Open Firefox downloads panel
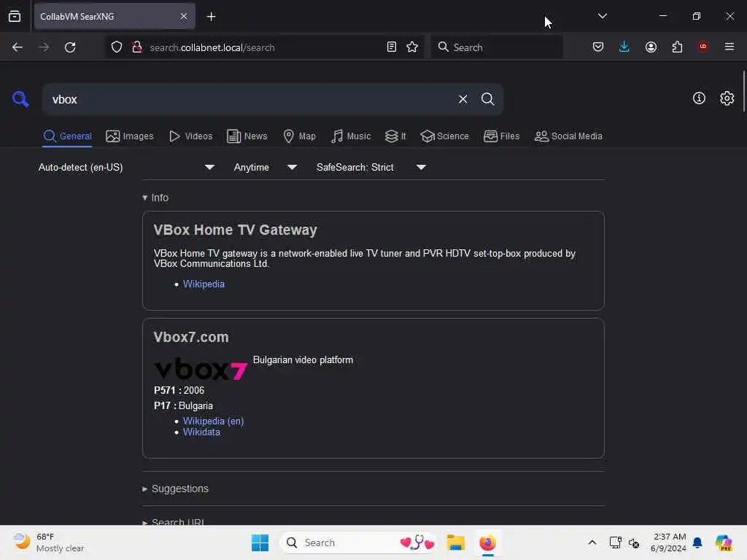The image size is (747, 560). click(x=624, y=47)
